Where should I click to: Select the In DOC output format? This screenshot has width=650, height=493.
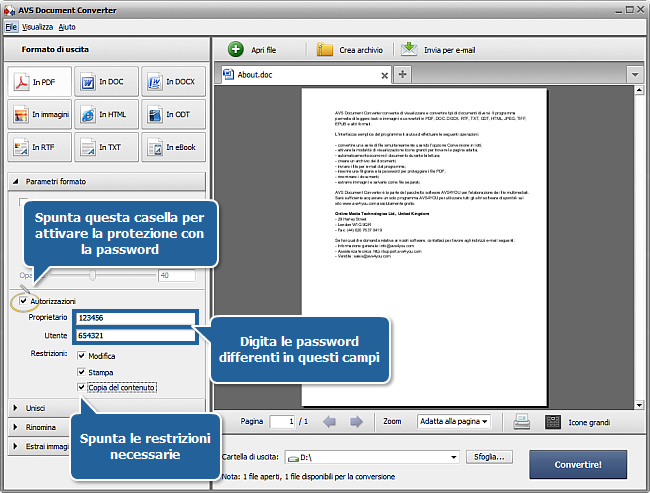106,82
